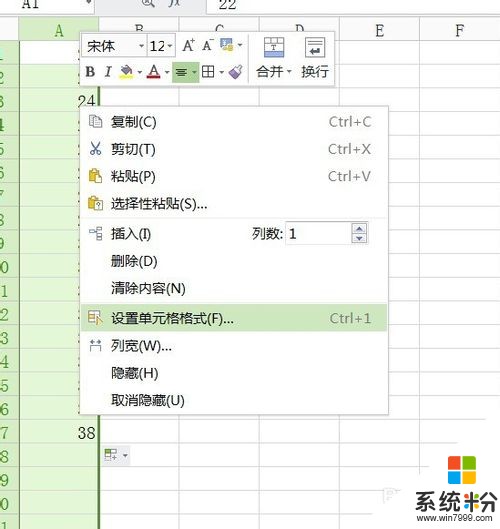Click the borders grid icon

208,72
